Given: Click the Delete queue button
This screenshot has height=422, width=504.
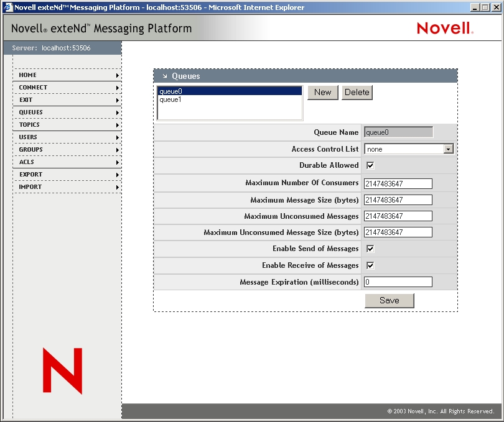Looking at the screenshot, I should (x=357, y=93).
